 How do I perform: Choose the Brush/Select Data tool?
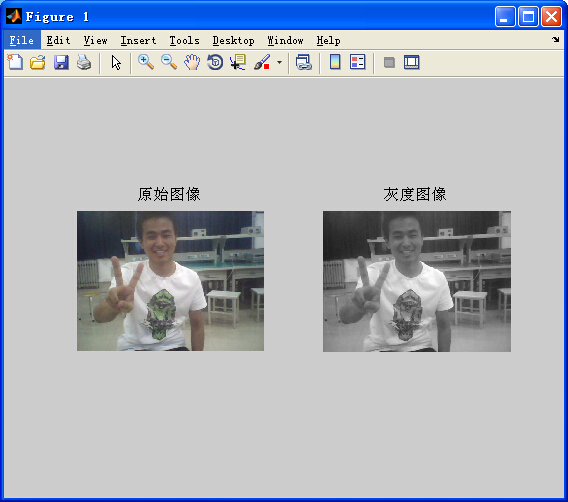(262, 62)
